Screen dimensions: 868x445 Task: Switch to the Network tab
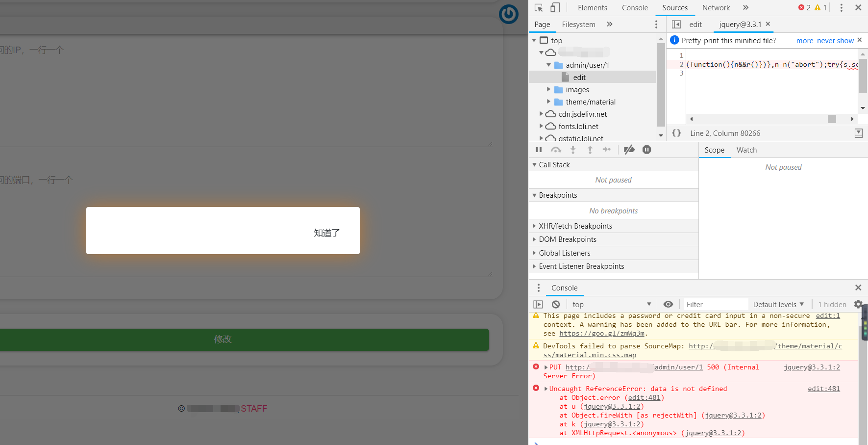click(716, 8)
